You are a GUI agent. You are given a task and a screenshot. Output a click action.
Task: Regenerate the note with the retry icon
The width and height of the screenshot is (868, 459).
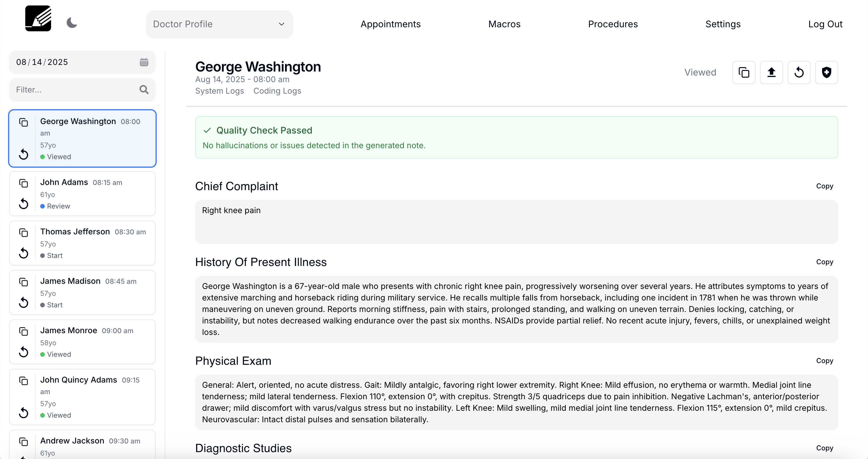pyautogui.click(x=799, y=72)
